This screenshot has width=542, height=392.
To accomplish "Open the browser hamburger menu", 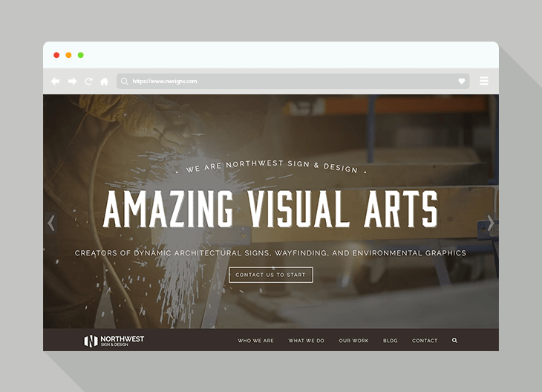I will coord(484,81).
